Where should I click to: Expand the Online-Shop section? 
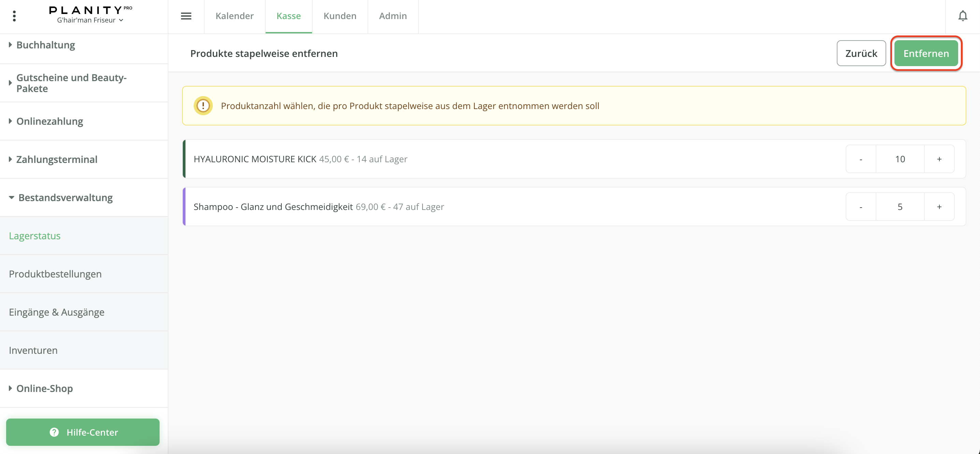(x=45, y=388)
